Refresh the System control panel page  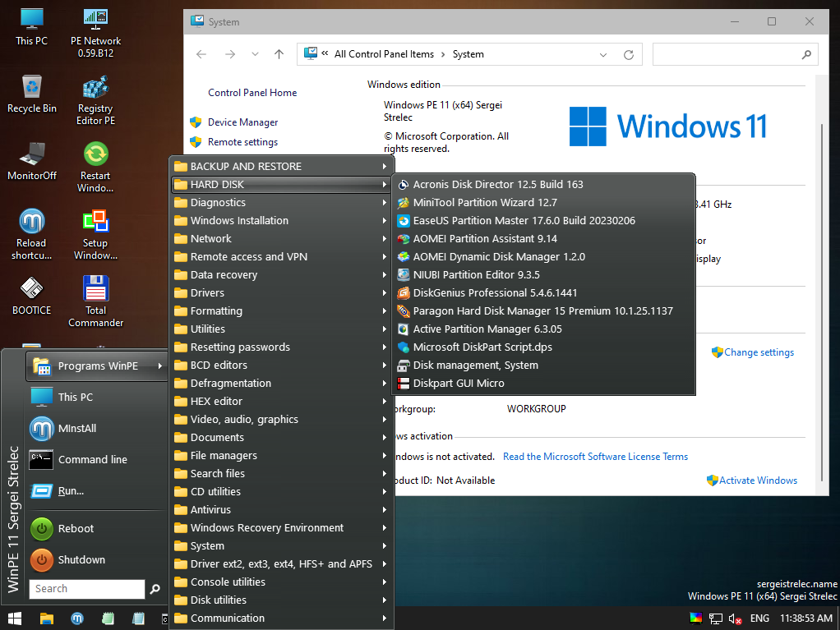coord(629,54)
